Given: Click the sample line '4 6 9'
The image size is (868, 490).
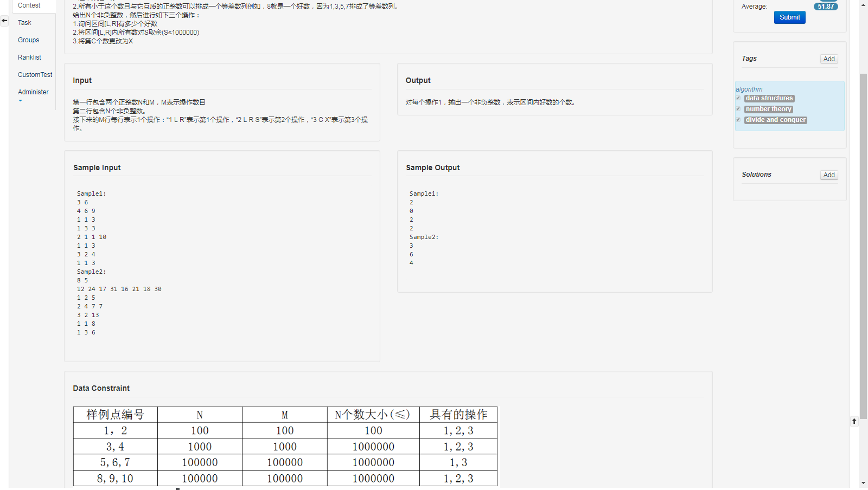Looking at the screenshot, I should [x=86, y=211].
